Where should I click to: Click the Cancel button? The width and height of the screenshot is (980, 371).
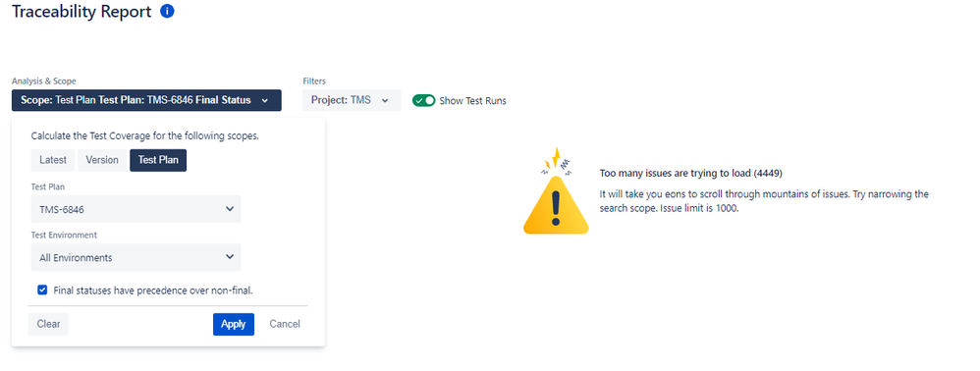tap(285, 324)
